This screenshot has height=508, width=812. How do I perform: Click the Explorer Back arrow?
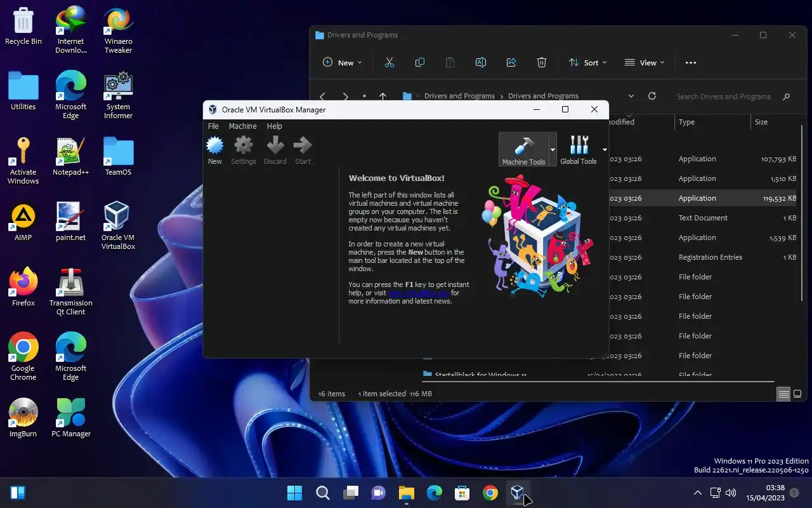322,97
